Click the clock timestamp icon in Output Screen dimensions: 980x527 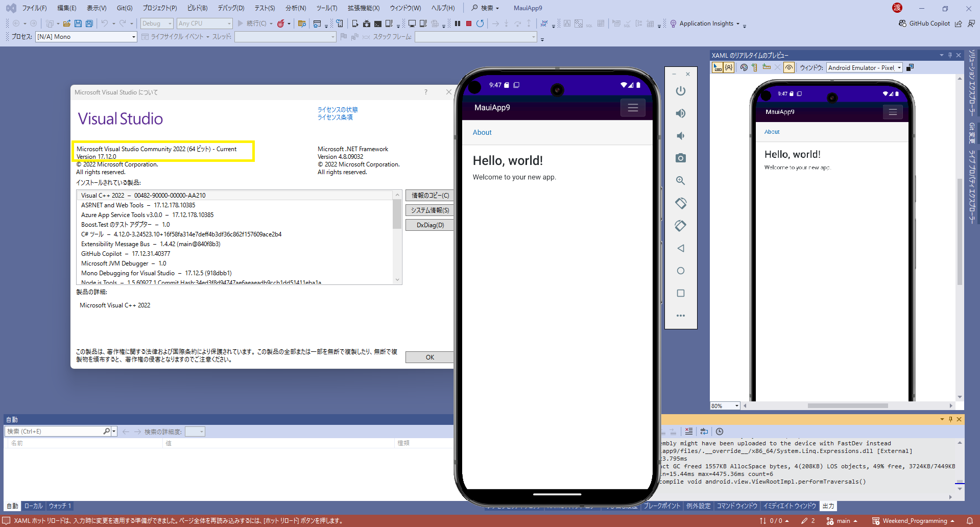click(720, 432)
